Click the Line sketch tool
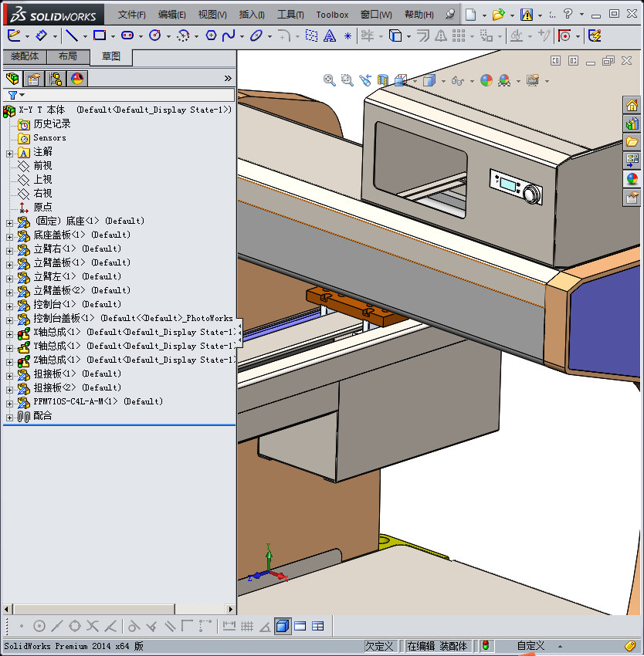This screenshot has height=656, width=644. pyautogui.click(x=71, y=36)
